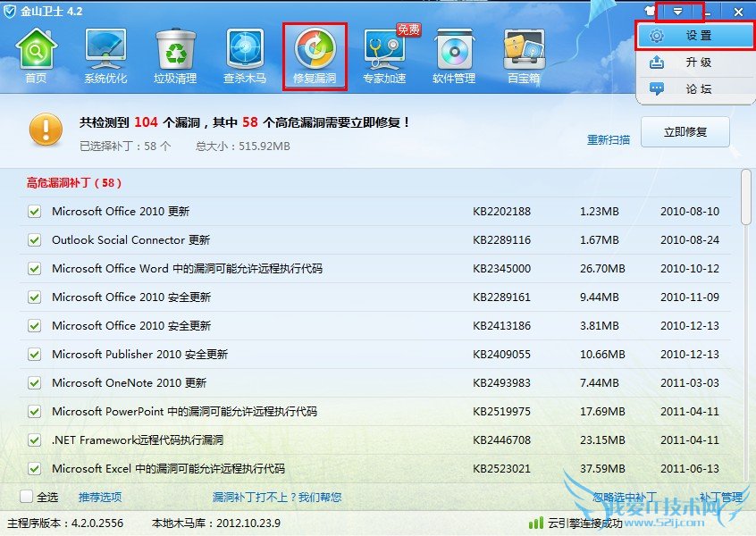Choose 设置 from the dropdown menu
756x536 pixels.
click(694, 35)
